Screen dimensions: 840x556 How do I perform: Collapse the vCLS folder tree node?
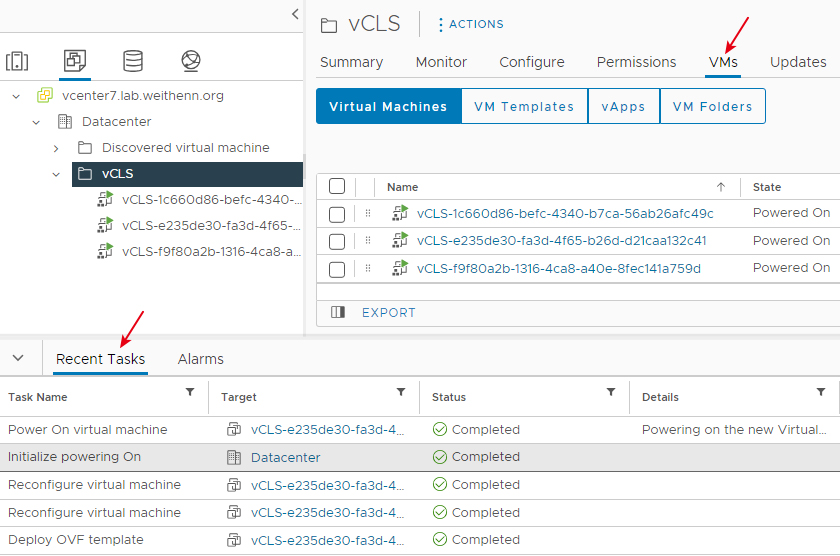click(x=56, y=174)
